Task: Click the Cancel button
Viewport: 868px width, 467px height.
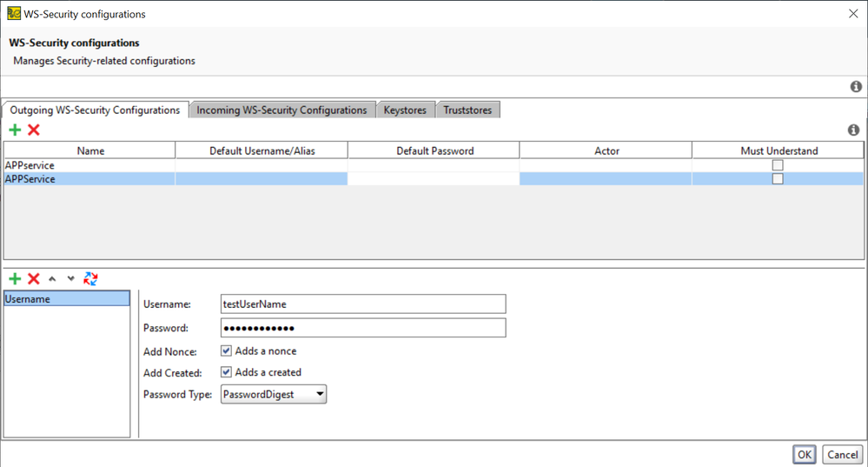Action: [842, 454]
